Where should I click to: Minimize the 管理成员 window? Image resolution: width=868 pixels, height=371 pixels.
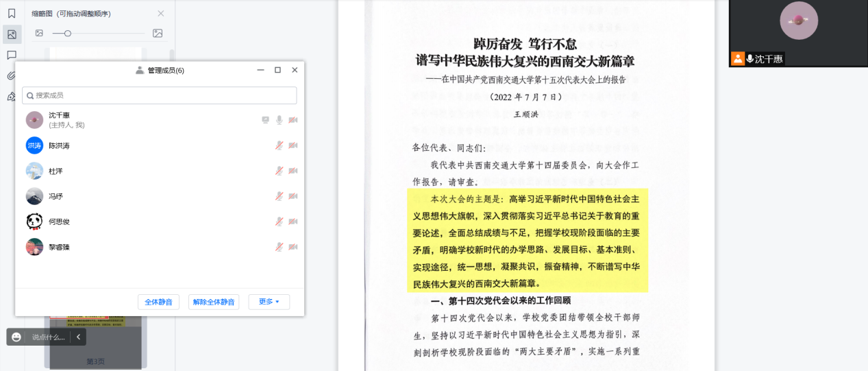(x=261, y=70)
